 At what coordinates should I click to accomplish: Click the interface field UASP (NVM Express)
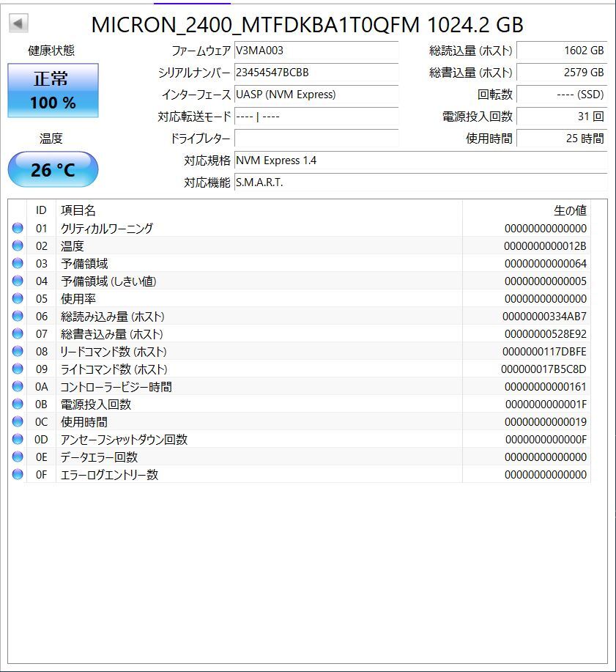[316, 95]
